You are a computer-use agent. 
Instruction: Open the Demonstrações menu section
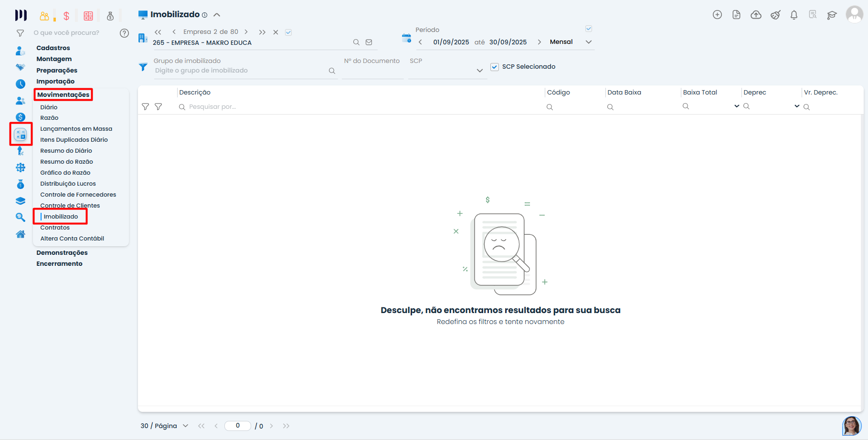click(62, 252)
